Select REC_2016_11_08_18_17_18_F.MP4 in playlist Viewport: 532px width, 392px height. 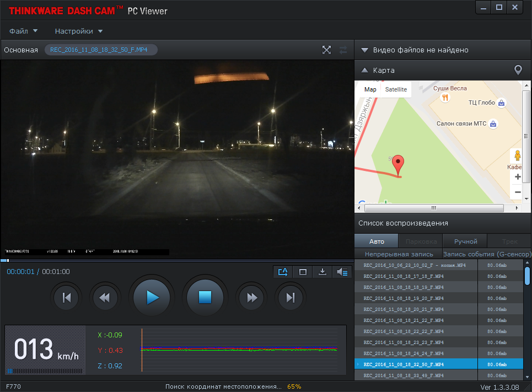[438, 276]
